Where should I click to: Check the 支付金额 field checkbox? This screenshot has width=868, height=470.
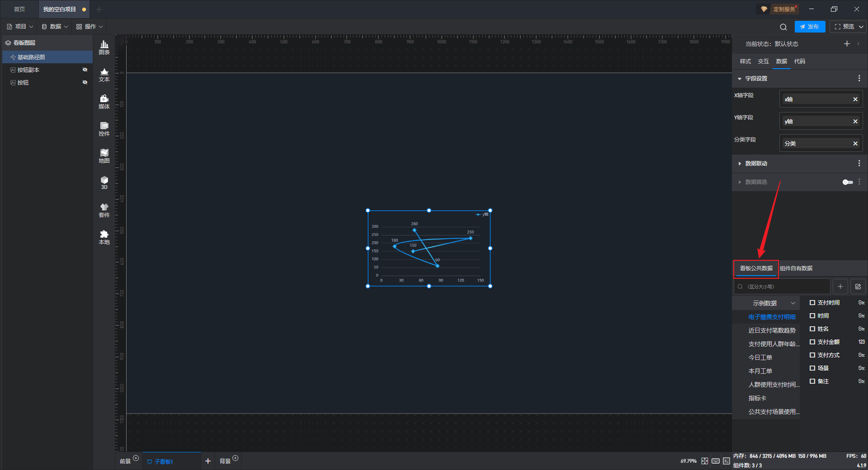(812, 342)
